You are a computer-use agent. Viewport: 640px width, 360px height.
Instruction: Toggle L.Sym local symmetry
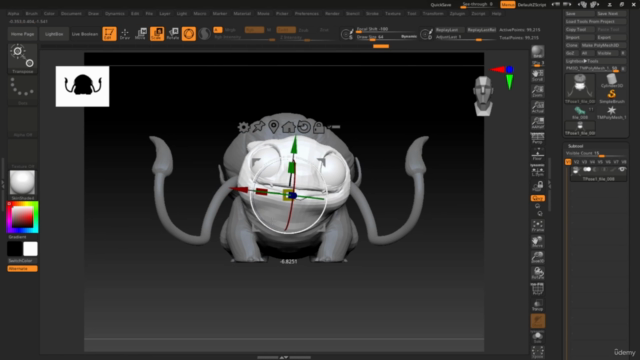(538, 171)
